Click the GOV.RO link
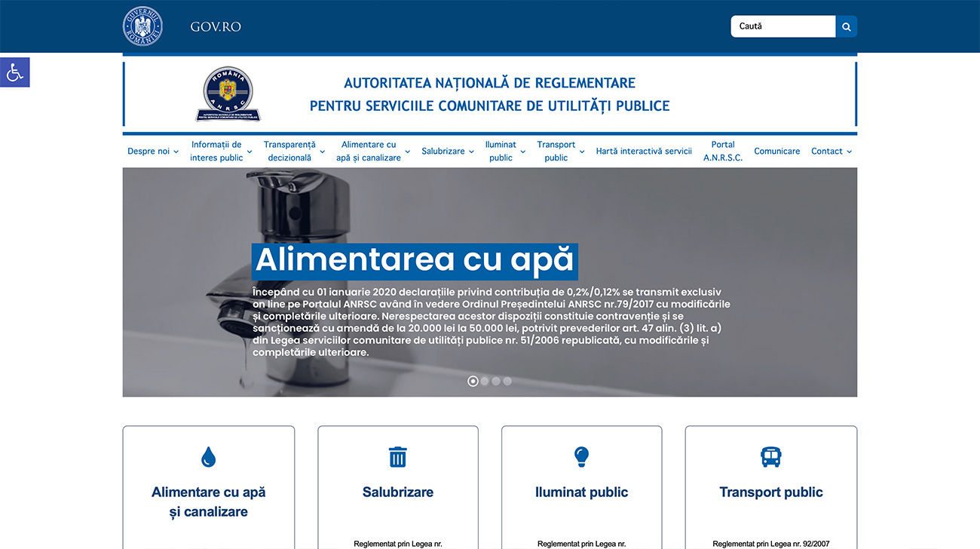Viewport: 980px width, 549px height. pyautogui.click(x=216, y=27)
